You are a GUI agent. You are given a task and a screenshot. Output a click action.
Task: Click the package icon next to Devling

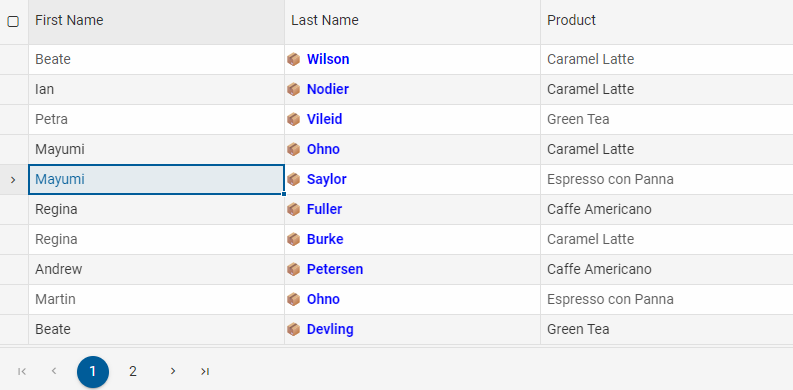coord(293,330)
